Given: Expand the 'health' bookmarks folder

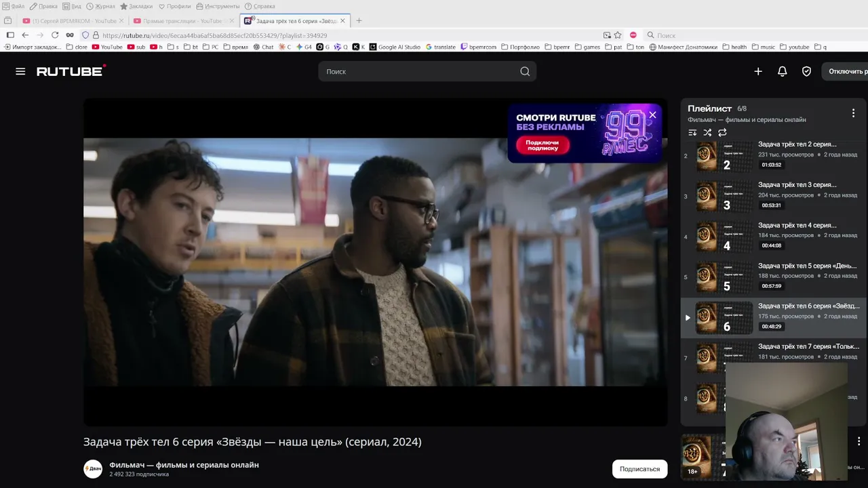Looking at the screenshot, I should 734,47.
